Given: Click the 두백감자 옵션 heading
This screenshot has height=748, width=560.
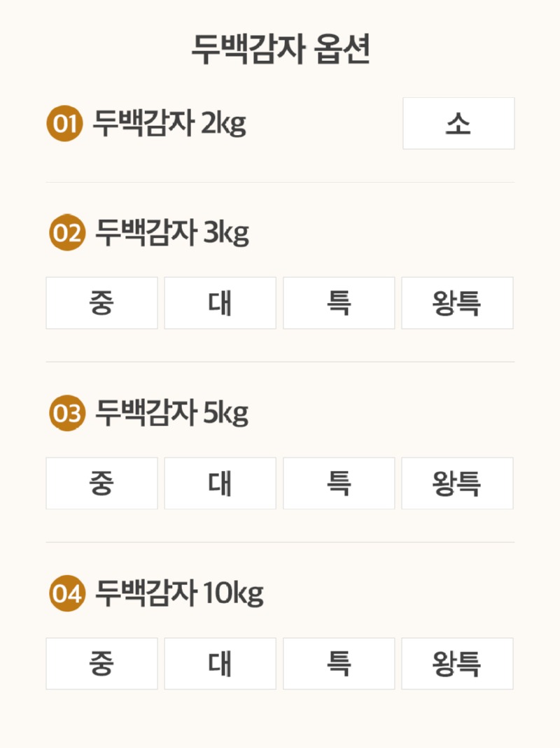Looking at the screenshot, I should [280, 50].
